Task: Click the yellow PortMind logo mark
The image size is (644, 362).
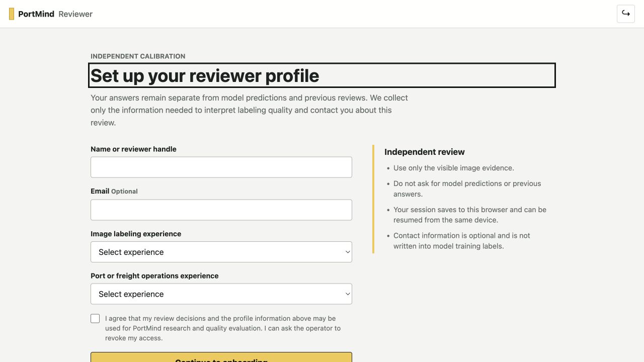Action: [x=12, y=14]
